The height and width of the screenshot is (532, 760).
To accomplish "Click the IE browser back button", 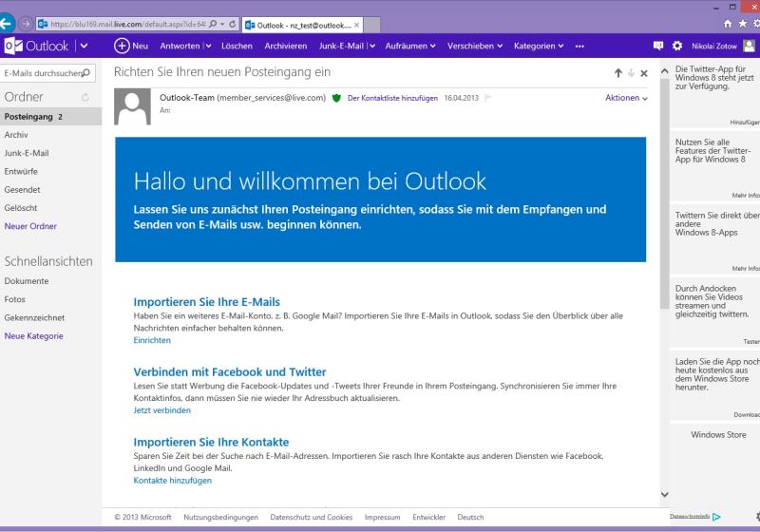I will pos(9,24).
